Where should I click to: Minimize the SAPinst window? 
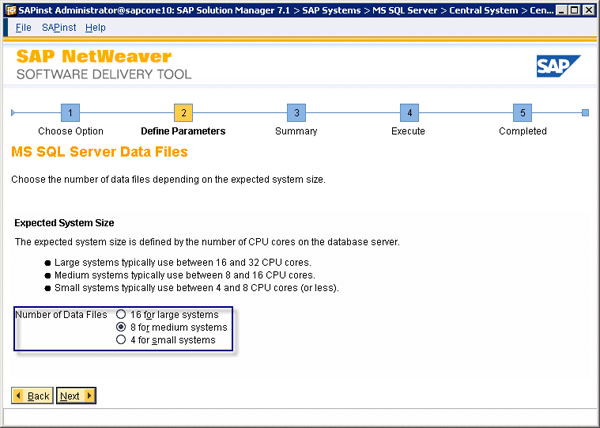point(557,9)
